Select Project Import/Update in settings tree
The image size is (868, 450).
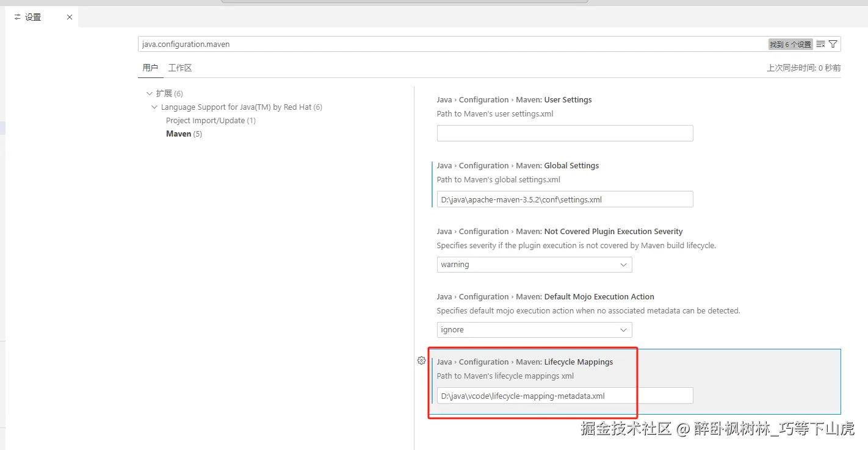[x=211, y=120]
